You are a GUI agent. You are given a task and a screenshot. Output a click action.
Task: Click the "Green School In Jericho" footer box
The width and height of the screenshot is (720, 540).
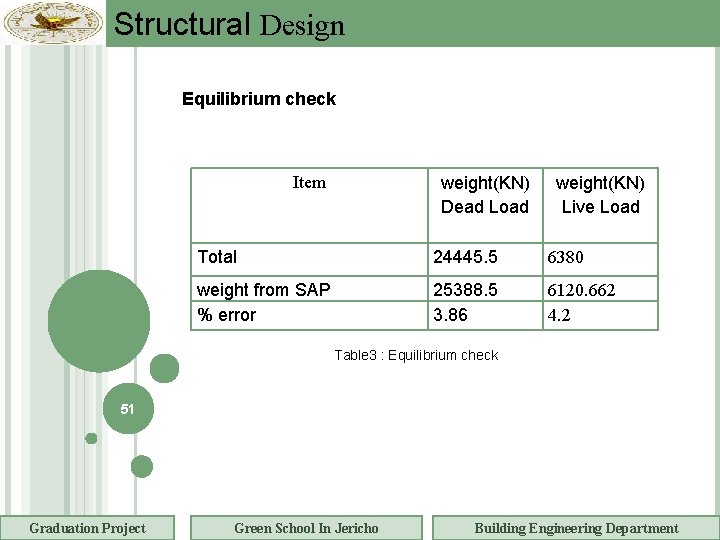click(x=306, y=528)
